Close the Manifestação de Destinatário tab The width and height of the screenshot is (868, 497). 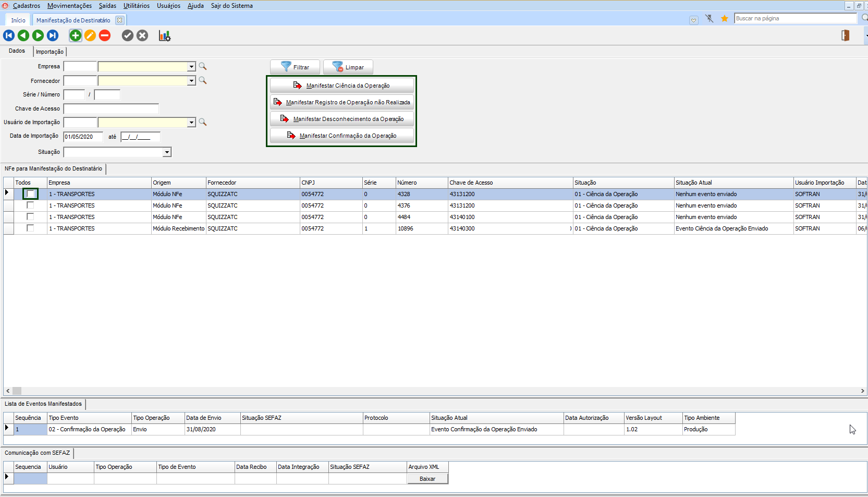pyautogui.click(x=120, y=20)
